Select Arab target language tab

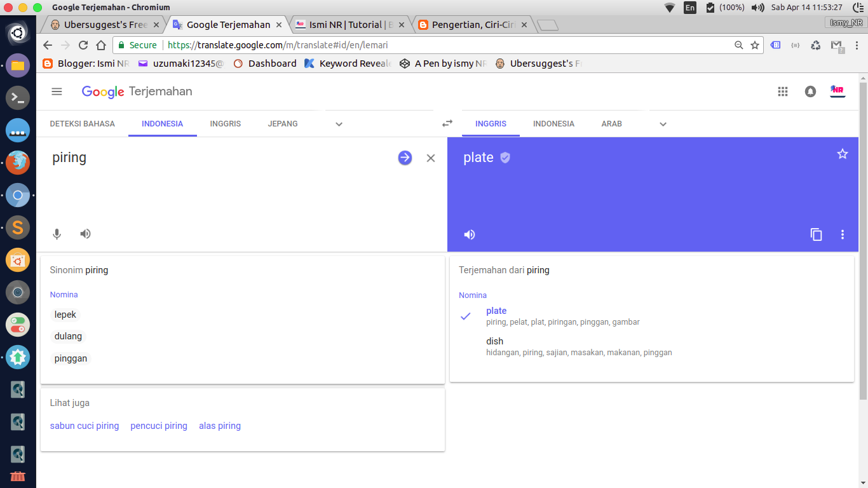pyautogui.click(x=612, y=124)
